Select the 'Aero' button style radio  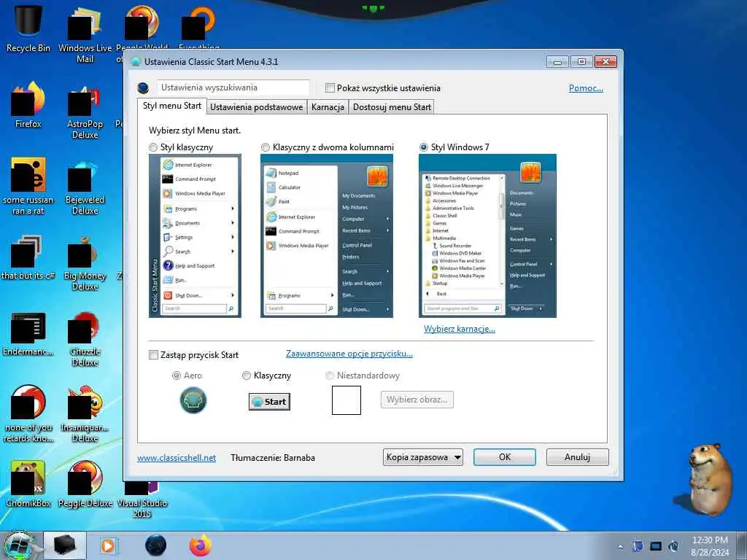point(177,376)
